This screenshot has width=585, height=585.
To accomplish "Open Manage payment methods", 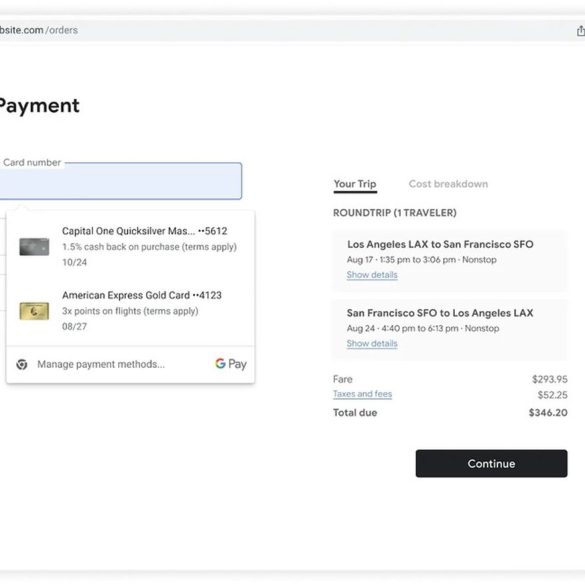I will [x=101, y=364].
